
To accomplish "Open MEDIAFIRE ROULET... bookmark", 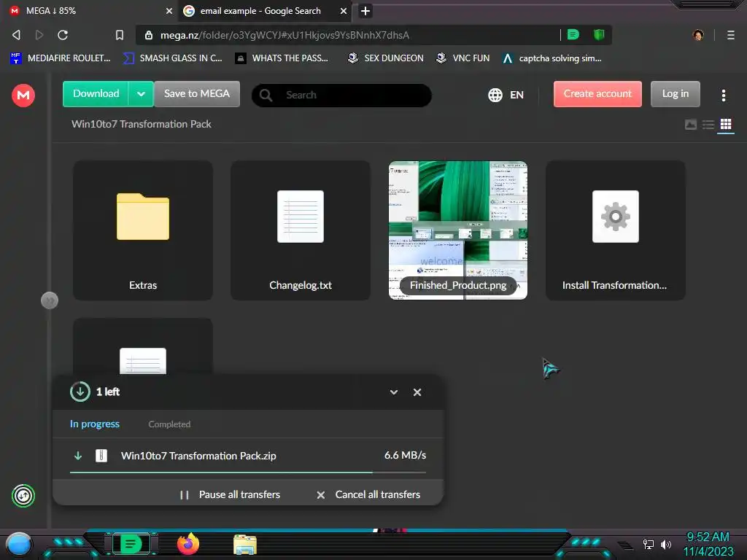I will pyautogui.click(x=60, y=58).
